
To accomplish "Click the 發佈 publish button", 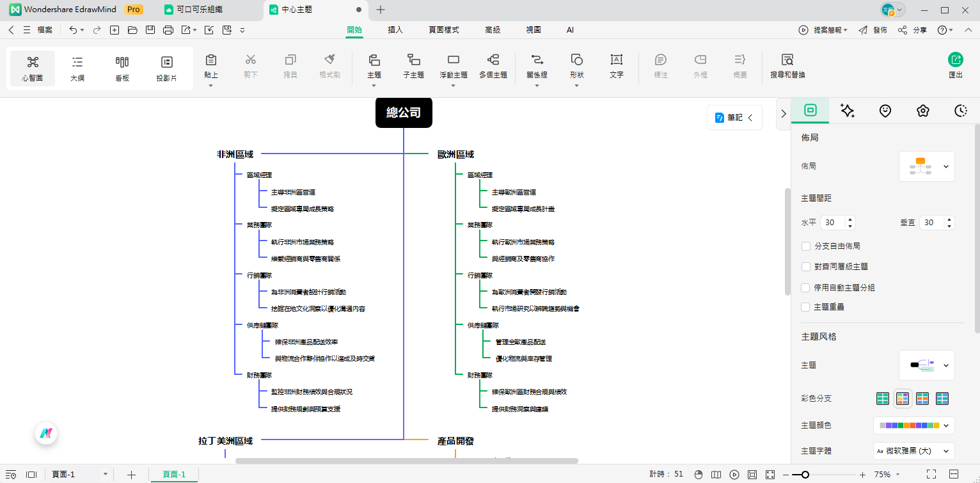I will pyautogui.click(x=880, y=29).
